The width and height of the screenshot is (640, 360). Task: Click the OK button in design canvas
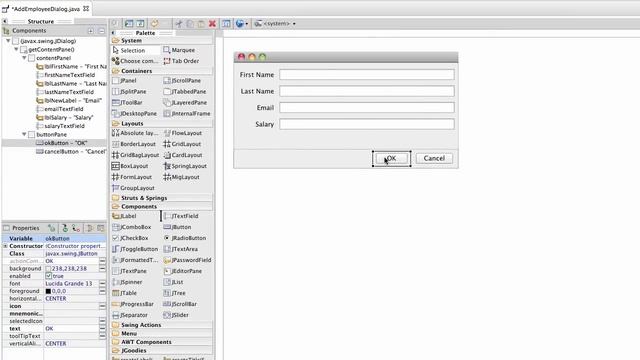(x=391, y=158)
